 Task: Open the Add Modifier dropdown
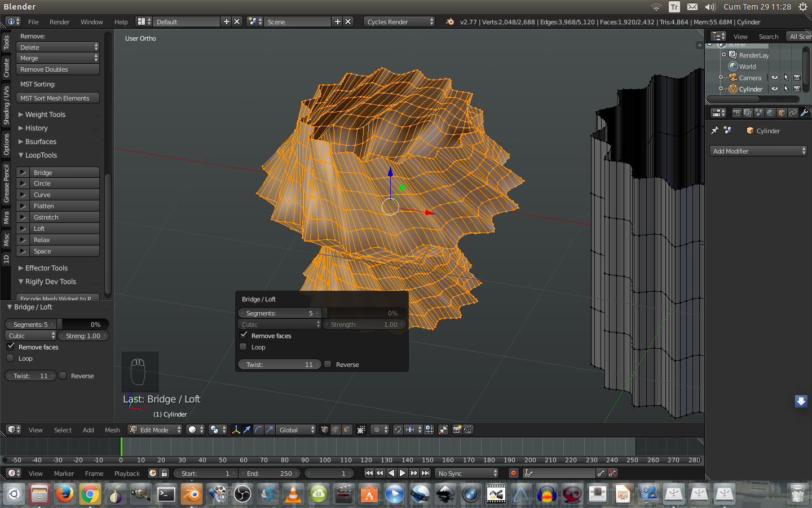[x=758, y=151]
